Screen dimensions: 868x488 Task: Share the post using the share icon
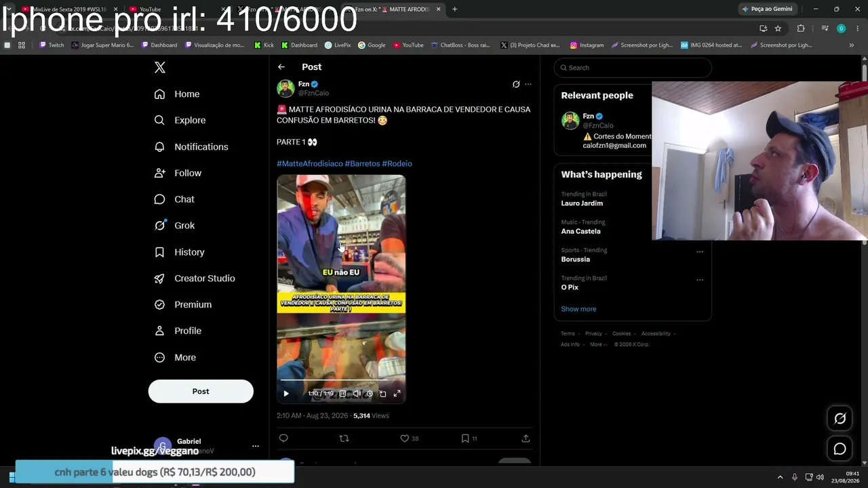coord(526,439)
